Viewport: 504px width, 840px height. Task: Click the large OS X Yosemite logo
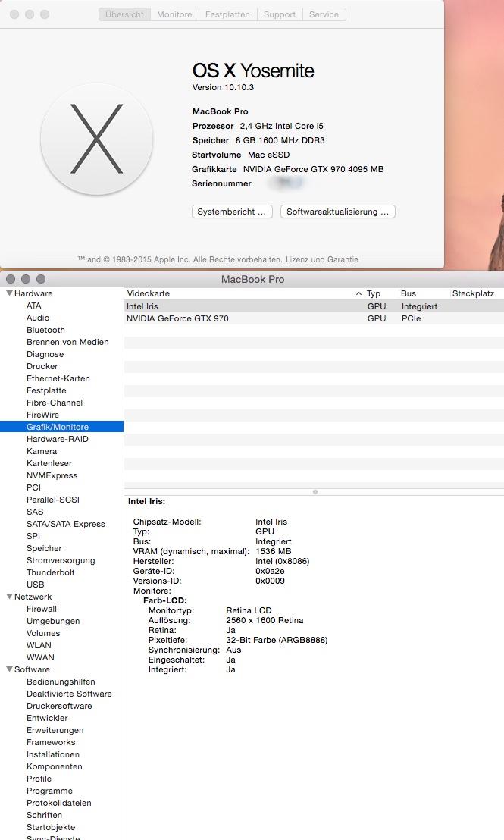click(x=97, y=139)
